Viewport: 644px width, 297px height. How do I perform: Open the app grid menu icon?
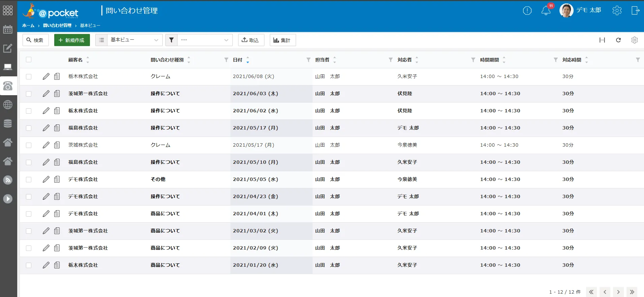tap(8, 10)
